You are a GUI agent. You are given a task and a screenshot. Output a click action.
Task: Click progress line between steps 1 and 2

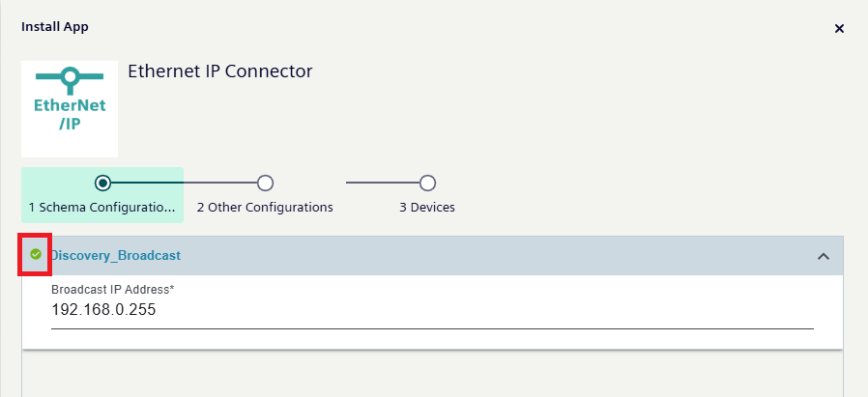pyautogui.click(x=184, y=183)
